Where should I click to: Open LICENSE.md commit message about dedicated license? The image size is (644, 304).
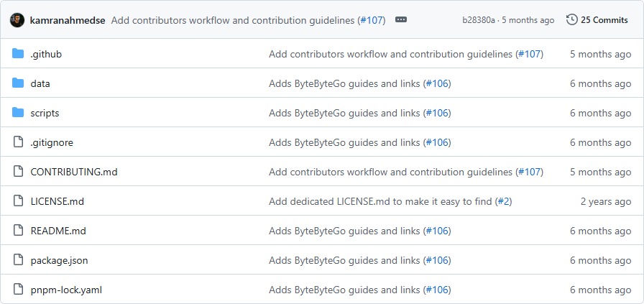tap(380, 201)
